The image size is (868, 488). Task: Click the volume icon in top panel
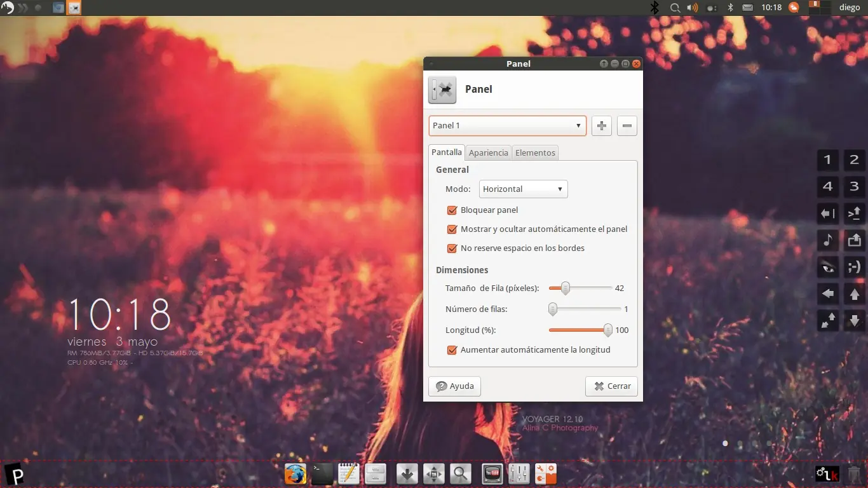[x=693, y=8]
